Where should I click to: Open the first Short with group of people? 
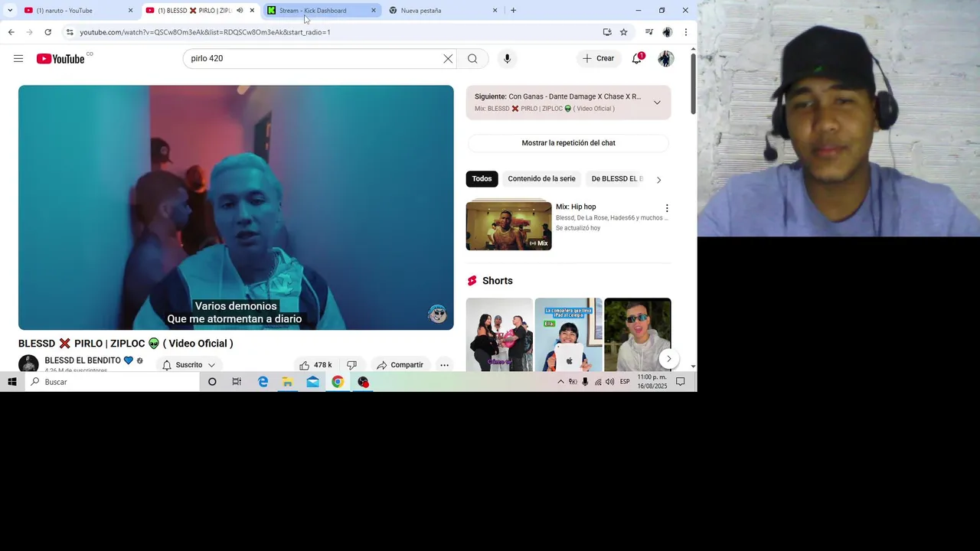(499, 334)
